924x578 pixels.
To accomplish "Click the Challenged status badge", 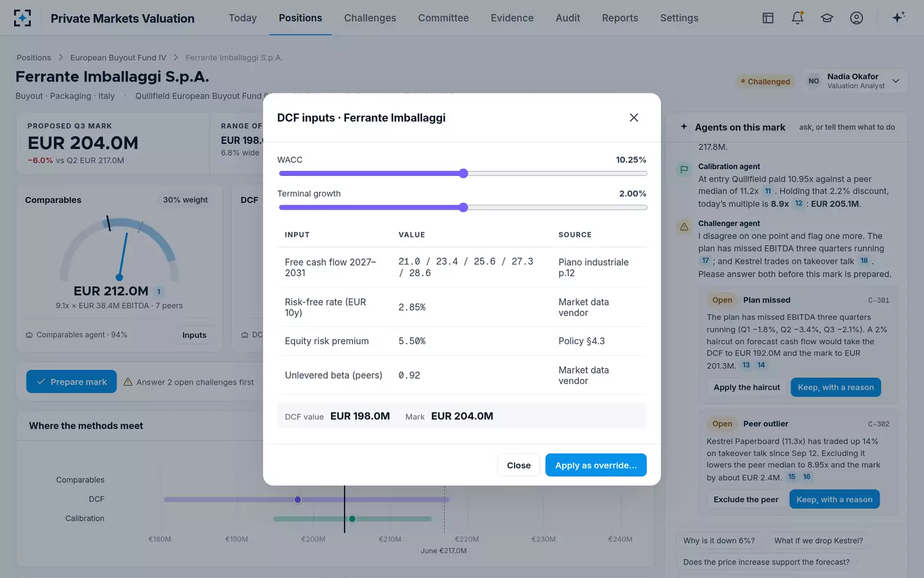I will pos(765,82).
